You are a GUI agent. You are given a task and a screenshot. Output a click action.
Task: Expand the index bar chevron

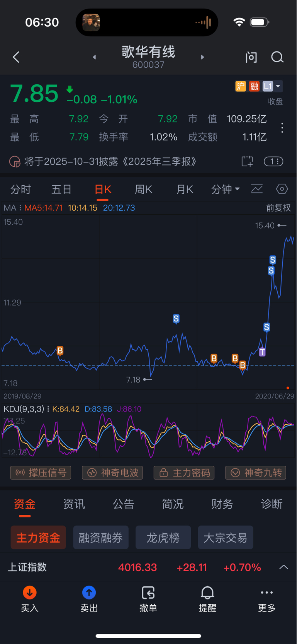[x=284, y=567]
